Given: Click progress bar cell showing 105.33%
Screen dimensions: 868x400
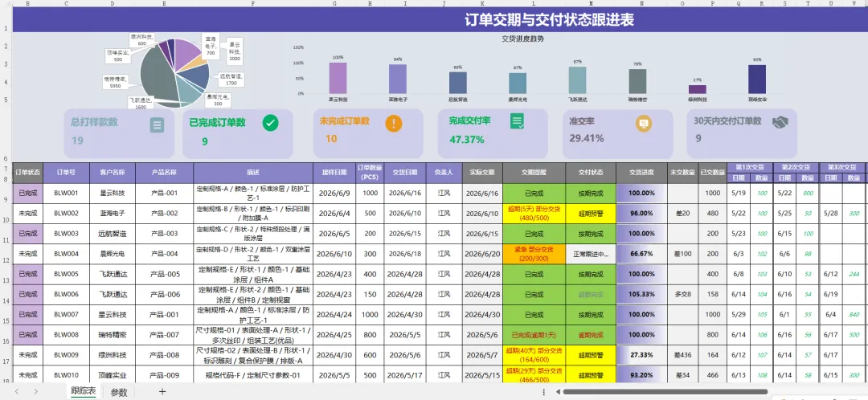Looking at the screenshot, I should [x=641, y=294].
